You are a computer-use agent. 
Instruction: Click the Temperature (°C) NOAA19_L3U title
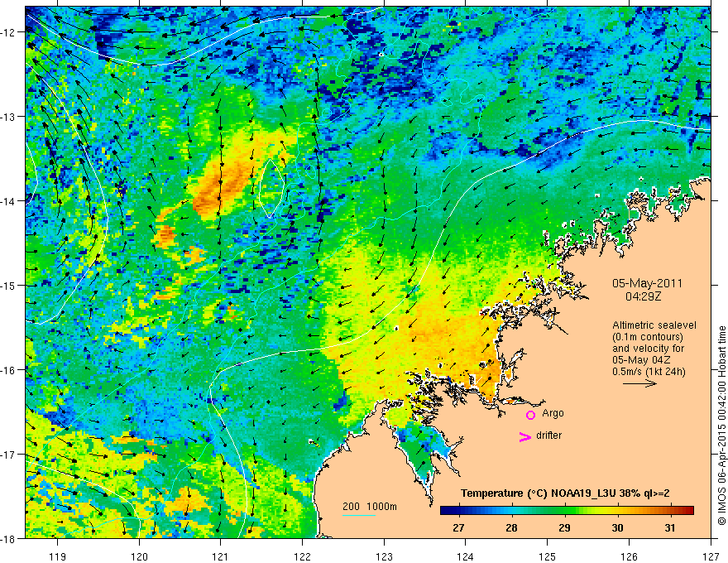(565, 493)
